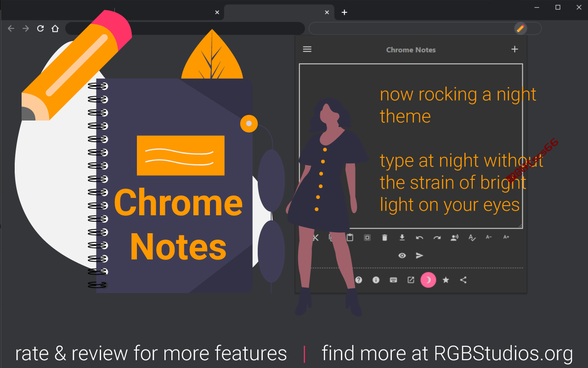The height and width of the screenshot is (368, 588).
Task: Rate the extension with star icon
Action: tap(446, 280)
